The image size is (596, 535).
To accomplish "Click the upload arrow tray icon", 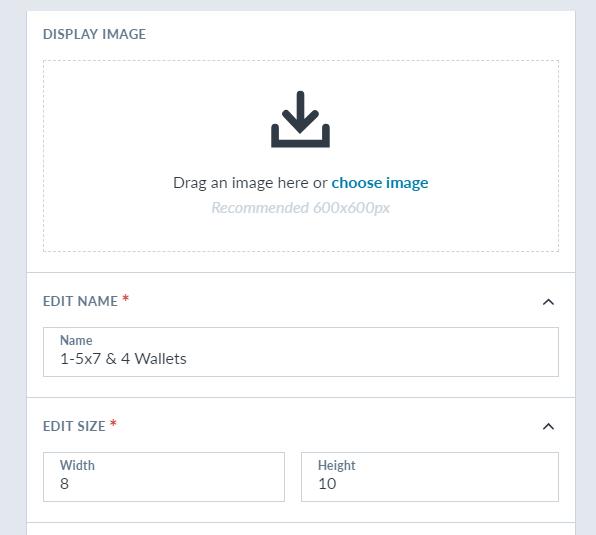I will 300,119.
